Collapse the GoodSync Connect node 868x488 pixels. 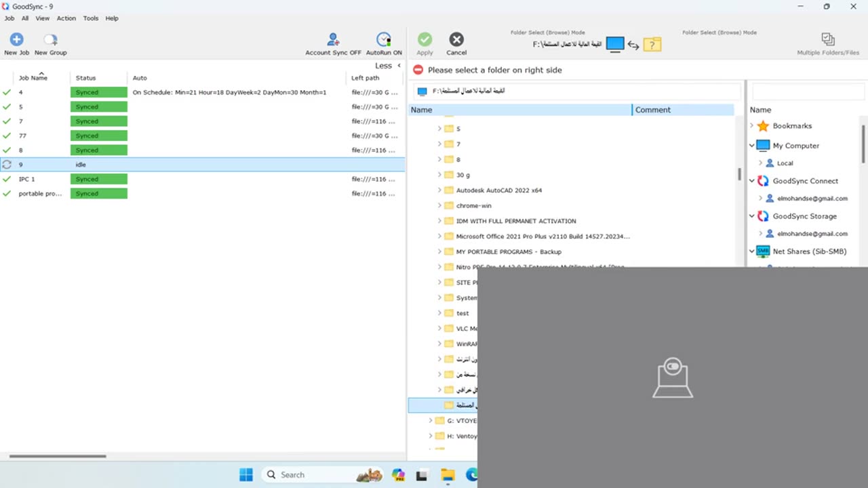pyautogui.click(x=751, y=181)
